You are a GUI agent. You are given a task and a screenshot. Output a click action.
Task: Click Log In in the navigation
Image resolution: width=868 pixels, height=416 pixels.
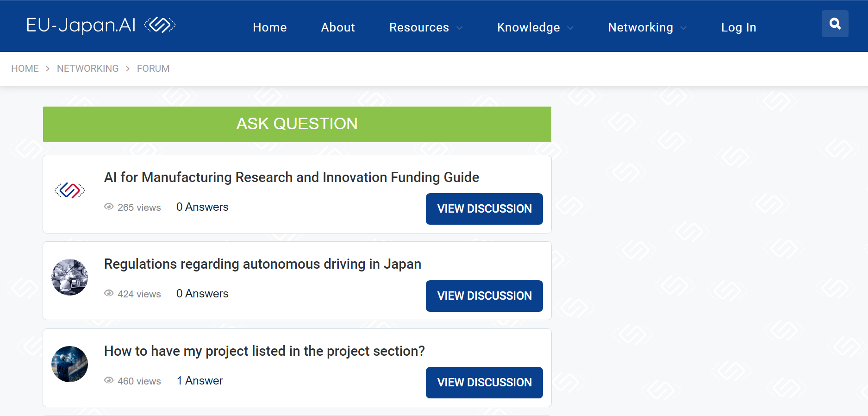pos(739,27)
